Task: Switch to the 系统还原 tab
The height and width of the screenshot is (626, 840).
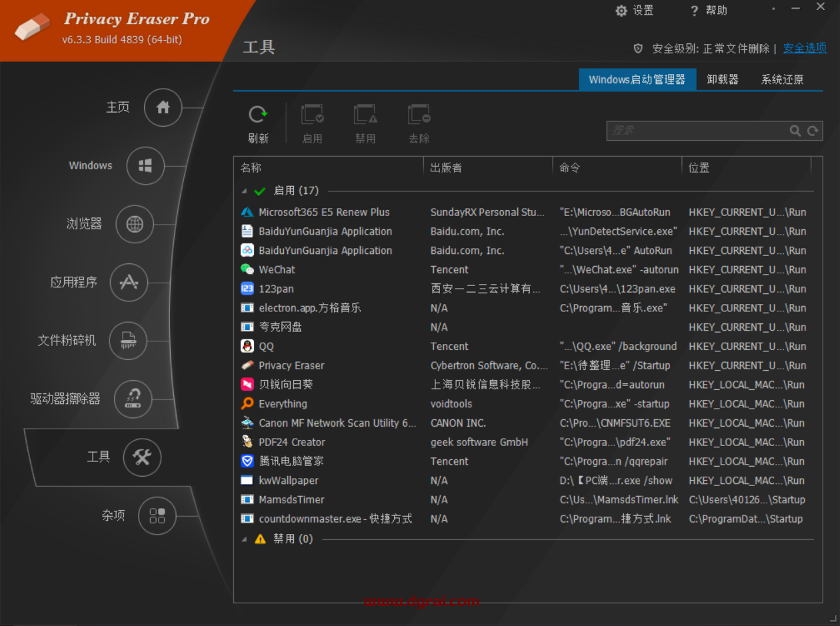Action: (782, 79)
